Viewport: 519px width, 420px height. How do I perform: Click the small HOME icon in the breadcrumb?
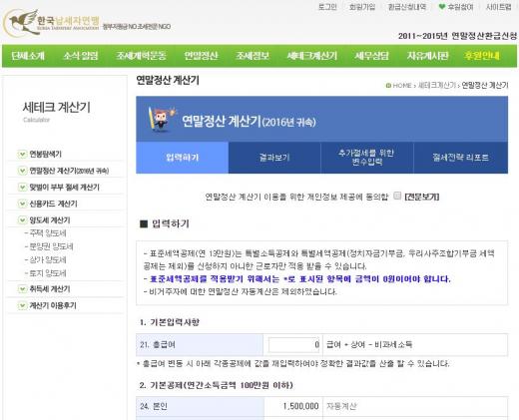tap(388, 86)
